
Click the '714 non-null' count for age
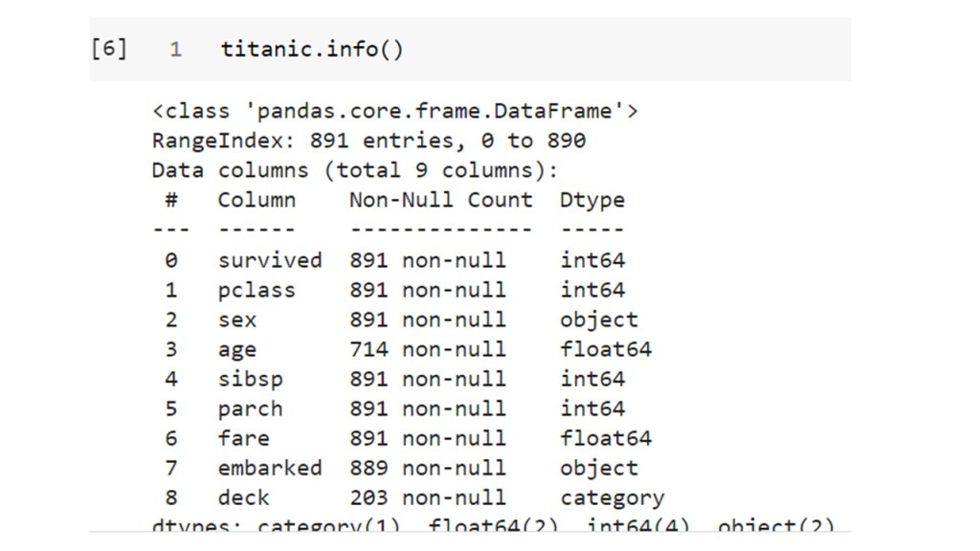[427, 349]
